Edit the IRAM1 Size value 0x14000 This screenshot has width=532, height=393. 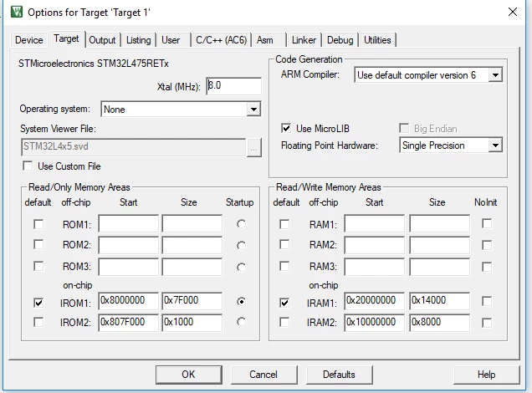click(x=440, y=301)
